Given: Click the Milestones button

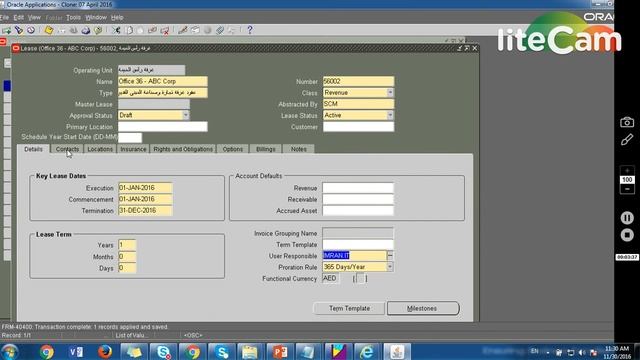Looking at the screenshot, I should click(422, 309).
